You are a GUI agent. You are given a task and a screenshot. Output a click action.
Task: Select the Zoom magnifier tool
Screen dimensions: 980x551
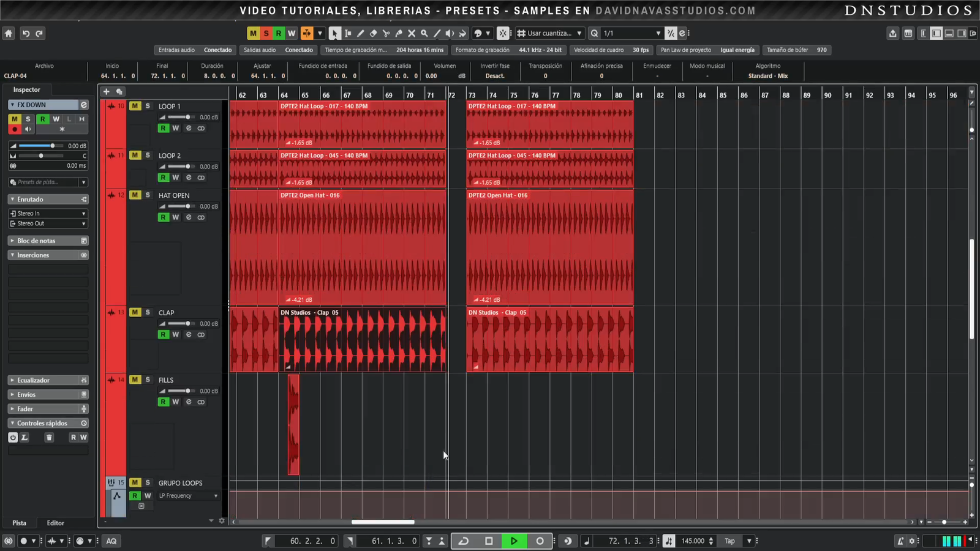tap(424, 34)
